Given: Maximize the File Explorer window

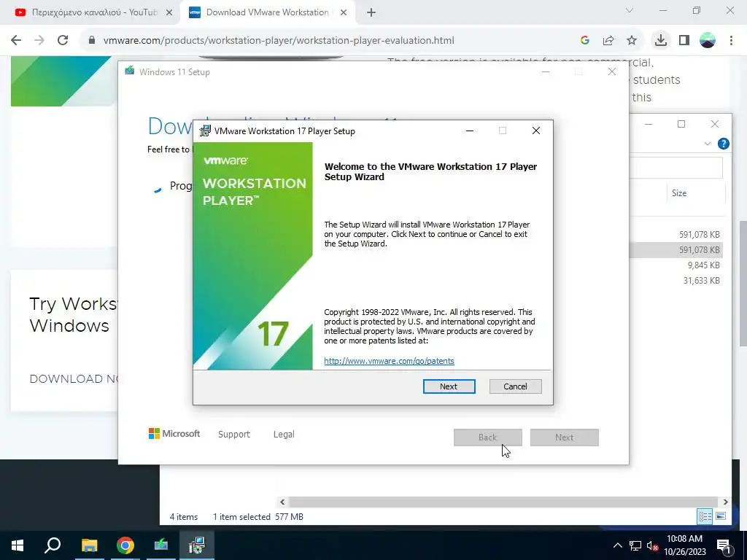Looking at the screenshot, I should 681,124.
